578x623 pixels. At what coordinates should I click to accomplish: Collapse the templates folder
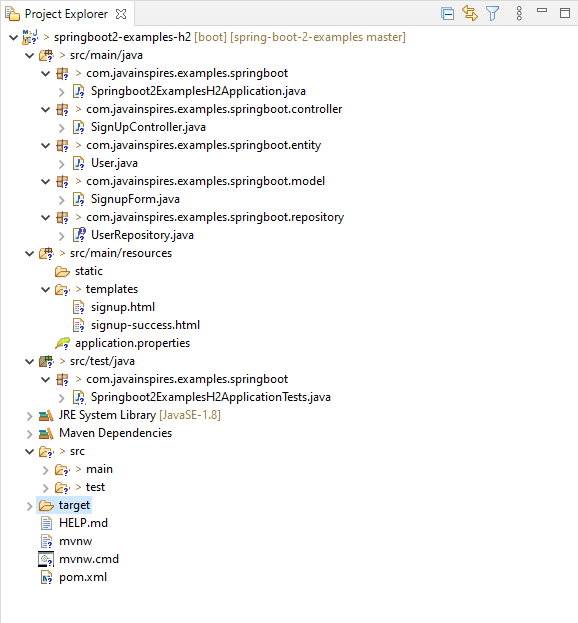[x=46, y=289]
